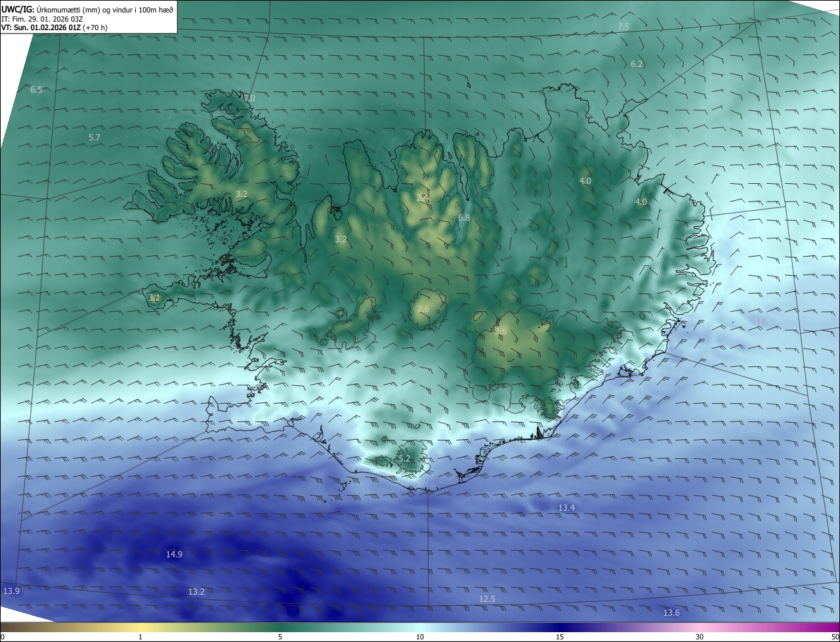Click the 0 tick on the color scale
Viewport: 840px width, 642px height.
click(3, 637)
